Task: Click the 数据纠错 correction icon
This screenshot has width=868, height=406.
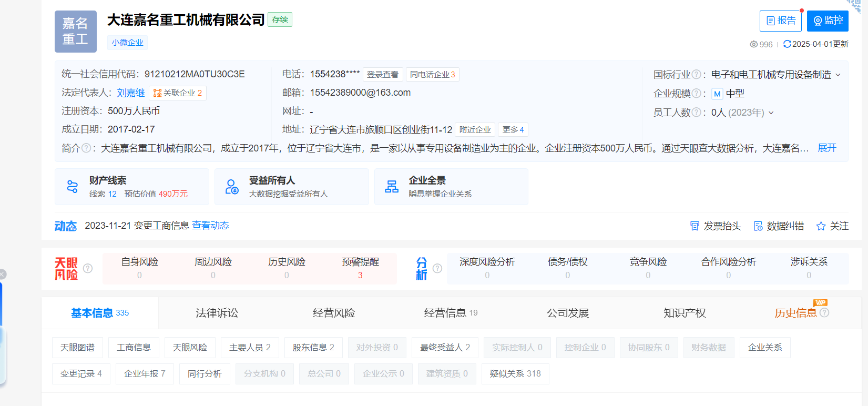Action: click(x=758, y=226)
